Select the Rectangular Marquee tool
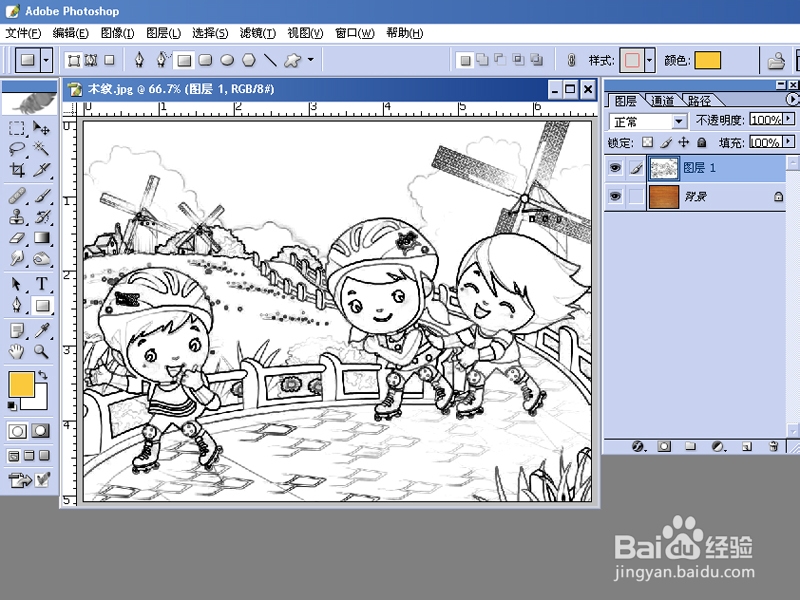 point(17,128)
